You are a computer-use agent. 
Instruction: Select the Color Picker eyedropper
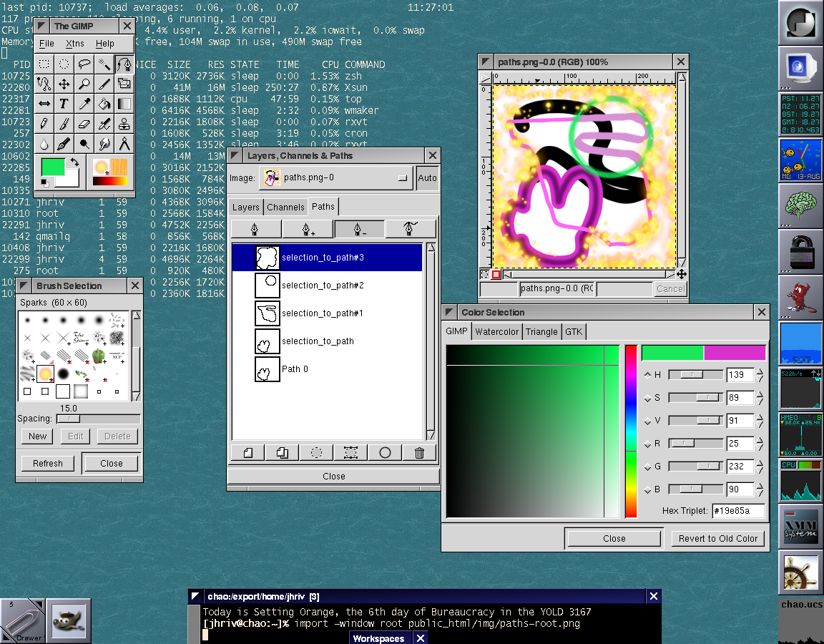[84, 104]
